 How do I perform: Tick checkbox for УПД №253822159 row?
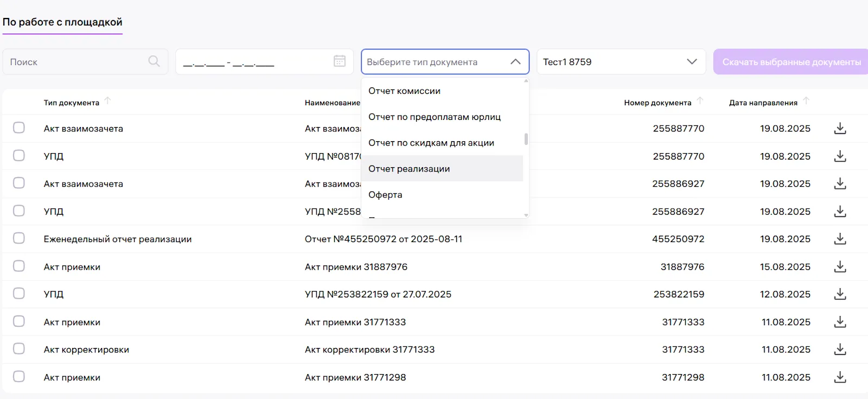coord(19,294)
